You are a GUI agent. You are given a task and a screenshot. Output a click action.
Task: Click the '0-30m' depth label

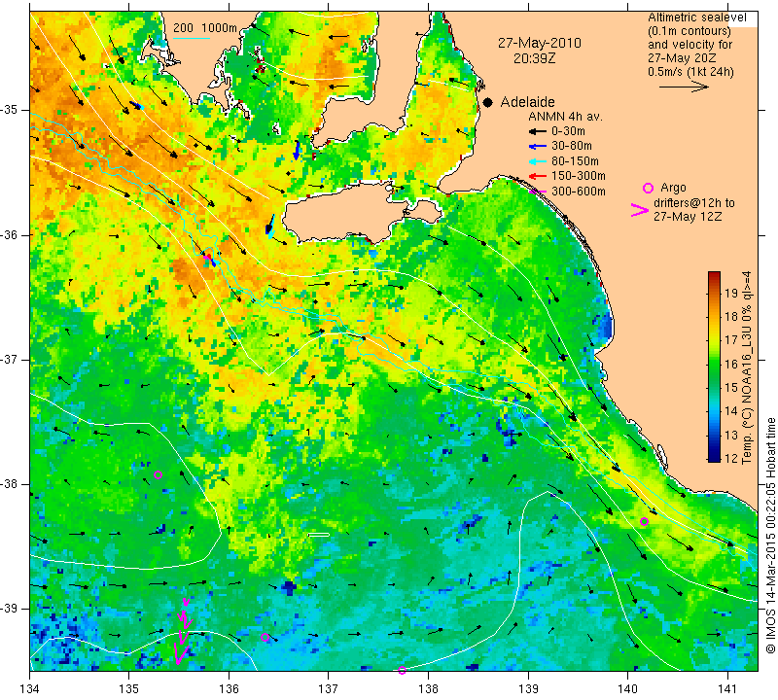tap(568, 131)
